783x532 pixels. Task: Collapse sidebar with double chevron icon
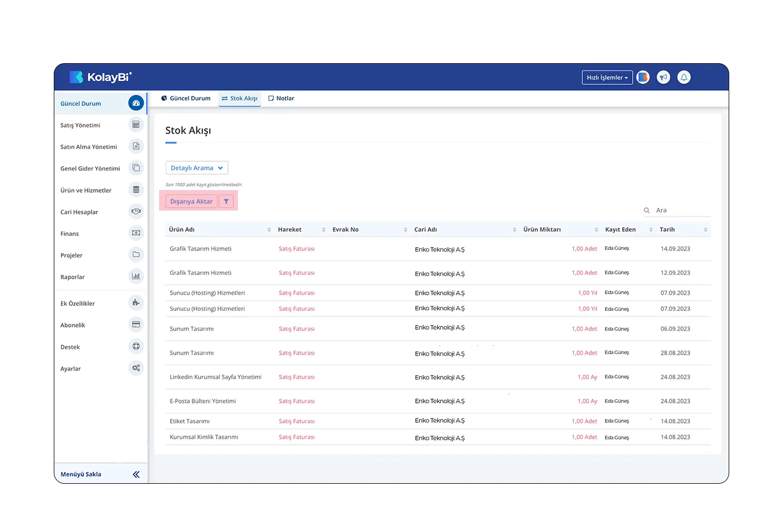(x=136, y=474)
